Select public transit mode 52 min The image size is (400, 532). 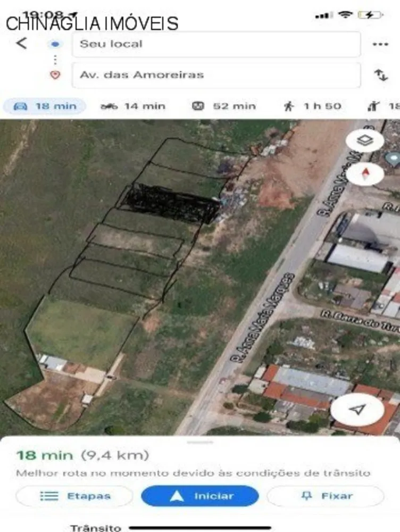coord(223,106)
